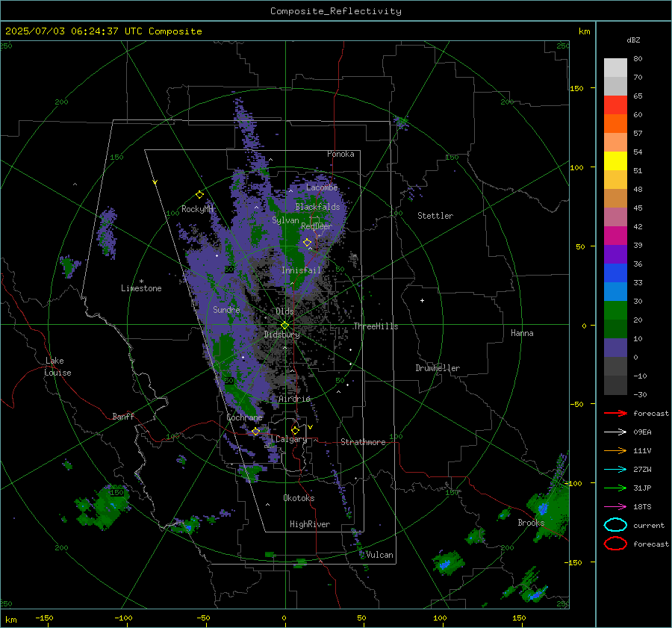Click the Lacombe label

coord(322,187)
